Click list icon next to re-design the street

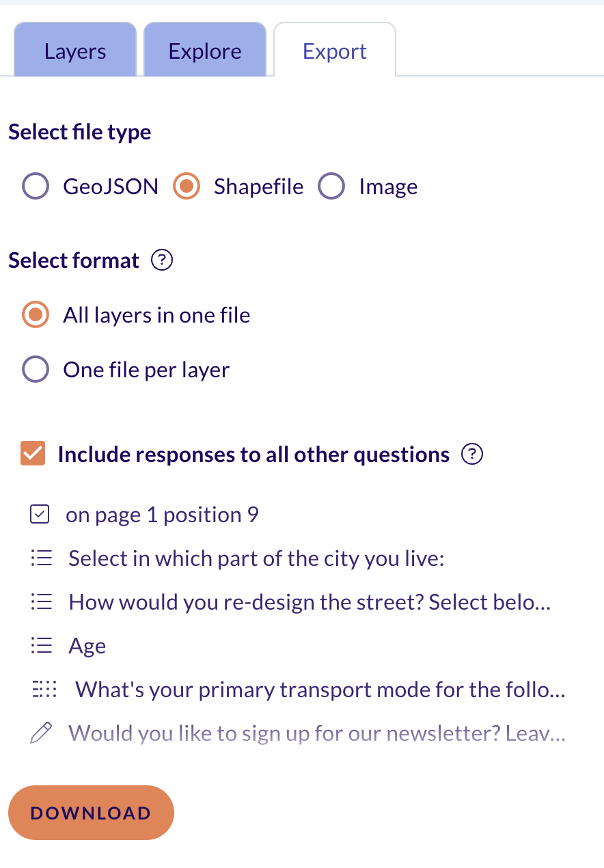coord(42,602)
